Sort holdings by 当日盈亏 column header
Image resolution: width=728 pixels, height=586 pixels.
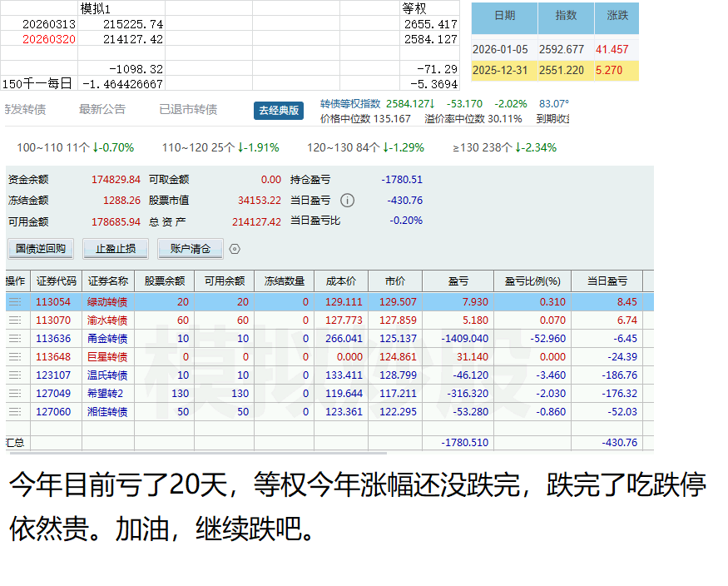click(x=607, y=281)
